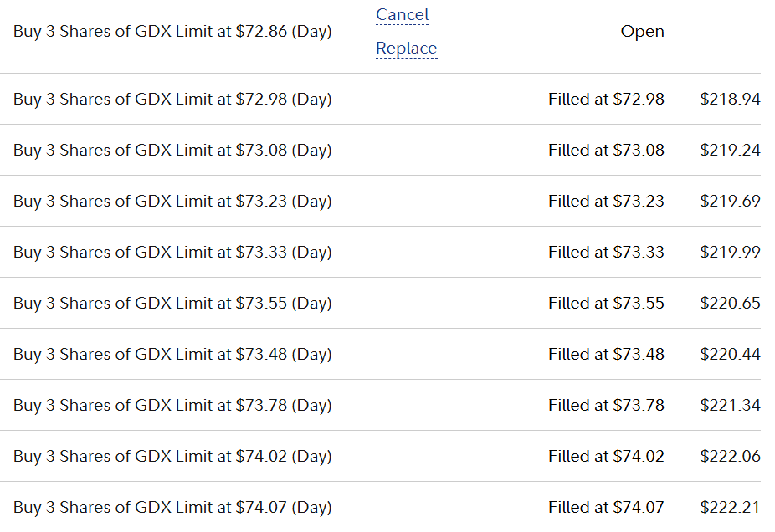Click the "Filled at $73.78" status
The image size is (775, 532).
click(x=606, y=406)
